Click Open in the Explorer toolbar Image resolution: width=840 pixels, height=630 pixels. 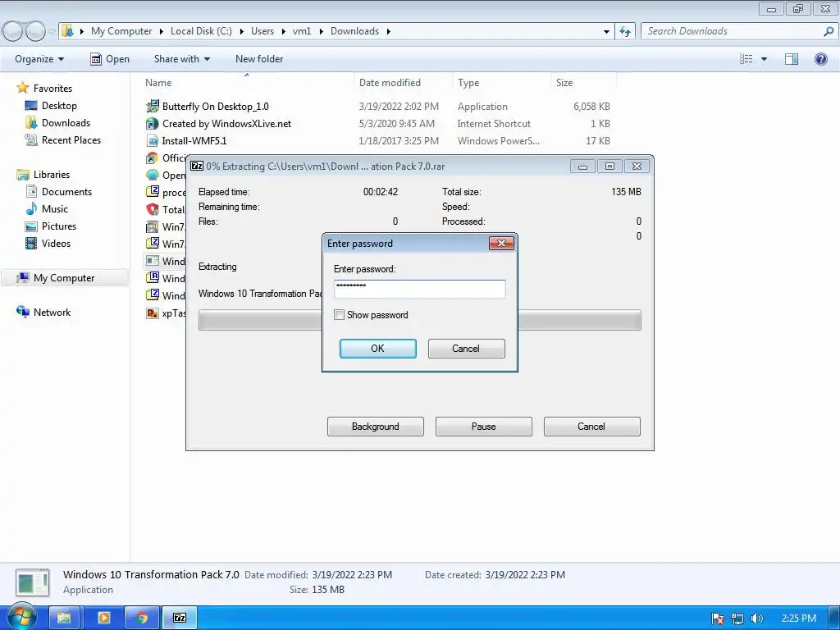click(x=110, y=59)
